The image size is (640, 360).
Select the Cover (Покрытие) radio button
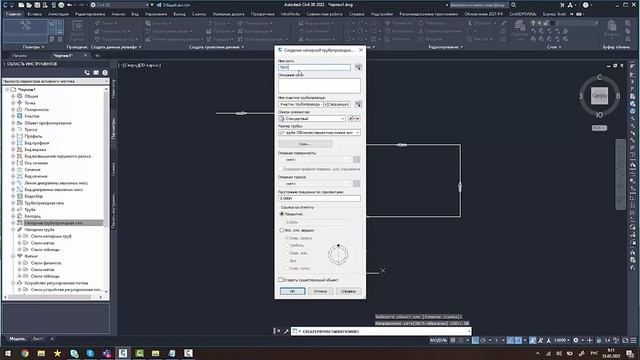(282, 214)
